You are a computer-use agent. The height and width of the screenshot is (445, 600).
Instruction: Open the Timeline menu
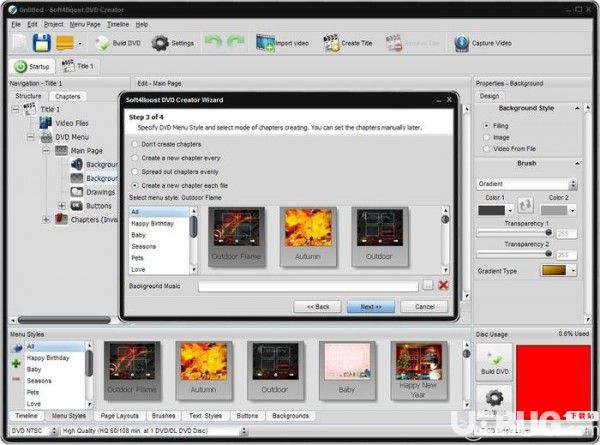(118, 24)
